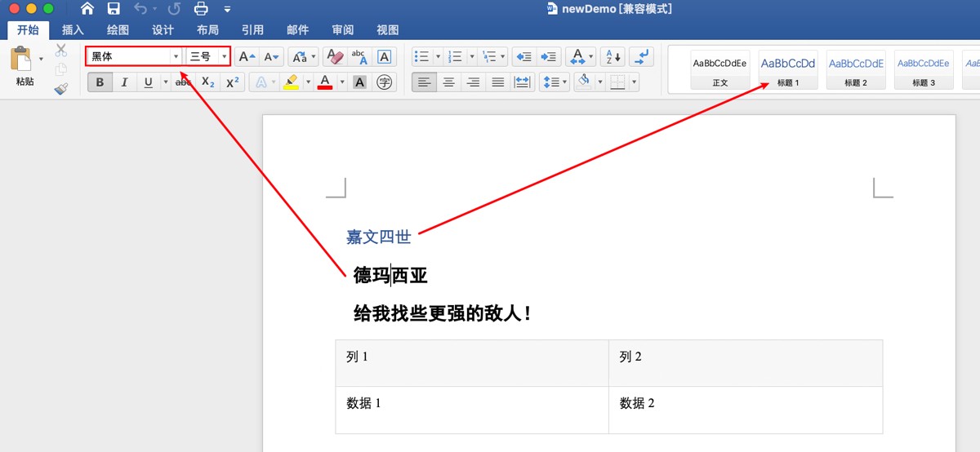Screen dimensions: 980x452
Task: Click the center alignment icon
Action: 448,82
